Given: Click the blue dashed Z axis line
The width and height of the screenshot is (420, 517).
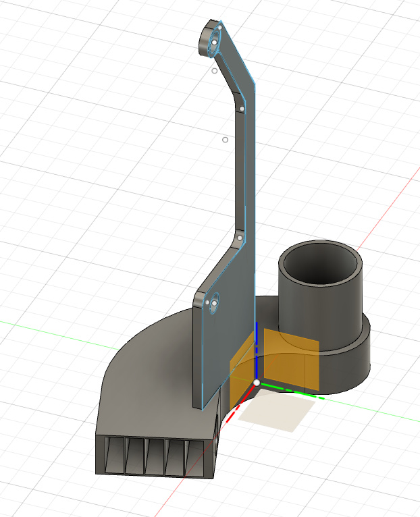Looking at the screenshot, I should (257, 350).
